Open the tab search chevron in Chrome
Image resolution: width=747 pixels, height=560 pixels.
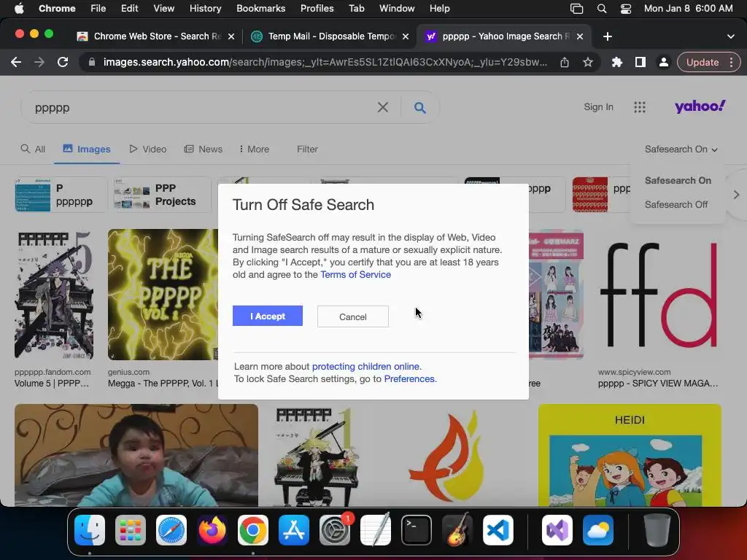tap(731, 36)
